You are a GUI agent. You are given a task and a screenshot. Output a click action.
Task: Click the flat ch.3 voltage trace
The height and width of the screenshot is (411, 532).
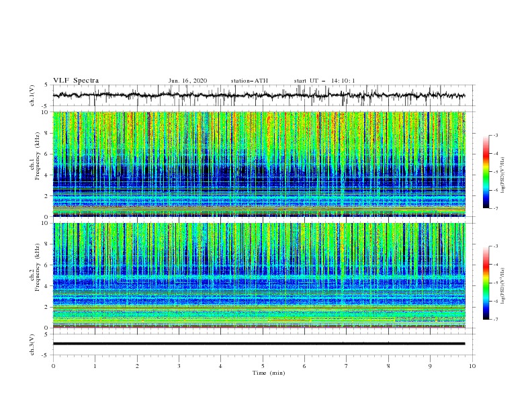point(259,344)
